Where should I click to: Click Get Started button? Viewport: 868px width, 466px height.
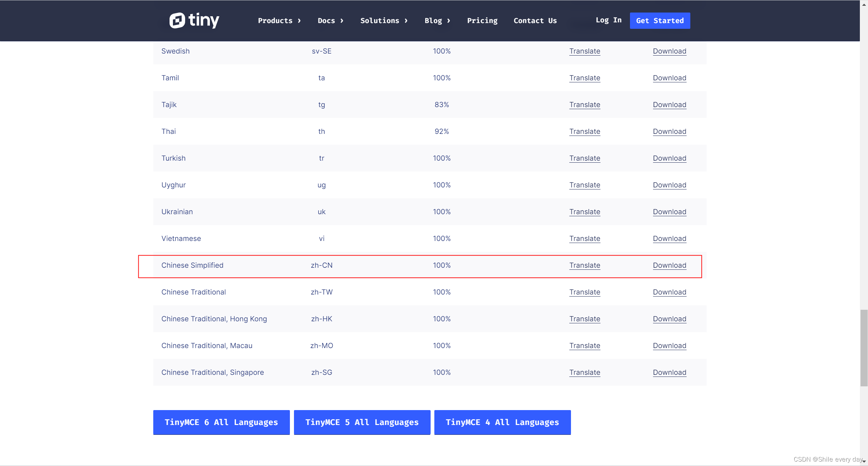point(660,21)
